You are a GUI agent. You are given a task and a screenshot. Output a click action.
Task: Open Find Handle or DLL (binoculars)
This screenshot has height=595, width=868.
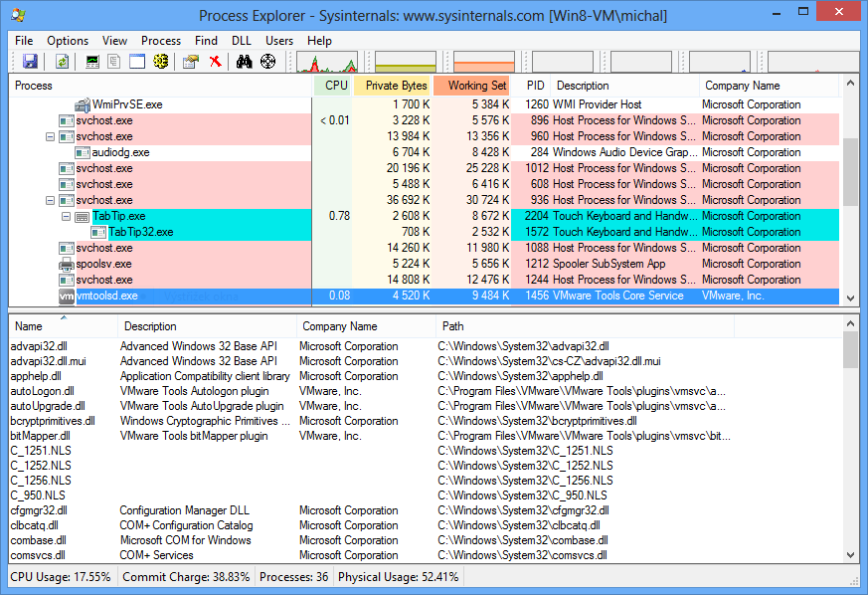tap(244, 61)
